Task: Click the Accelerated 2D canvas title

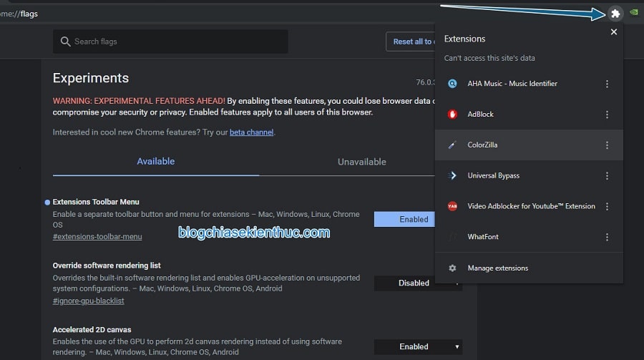Action: point(92,330)
